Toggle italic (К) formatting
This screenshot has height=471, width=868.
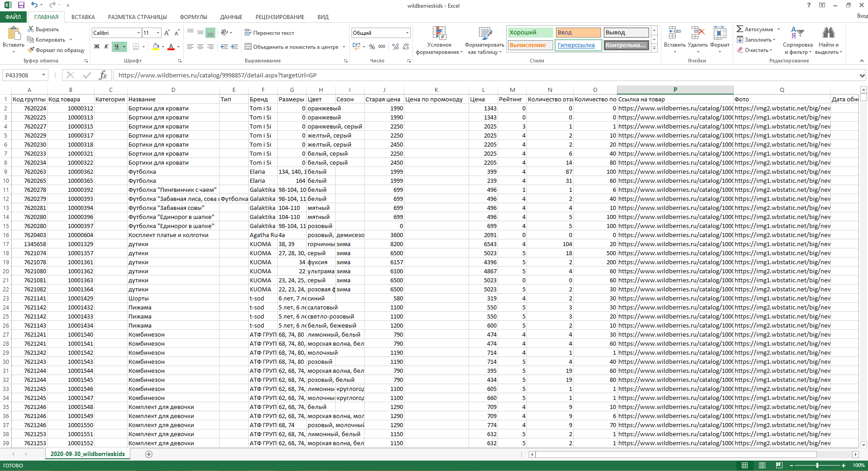[x=106, y=47]
